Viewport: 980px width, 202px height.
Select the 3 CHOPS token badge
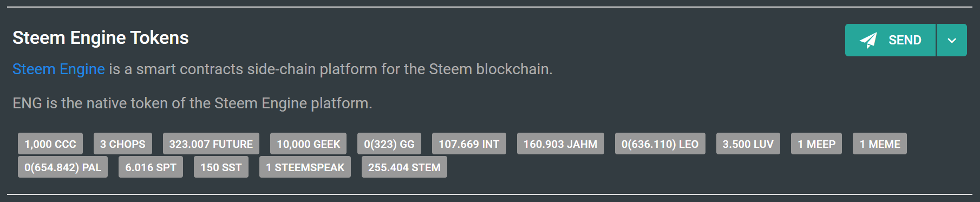click(123, 144)
